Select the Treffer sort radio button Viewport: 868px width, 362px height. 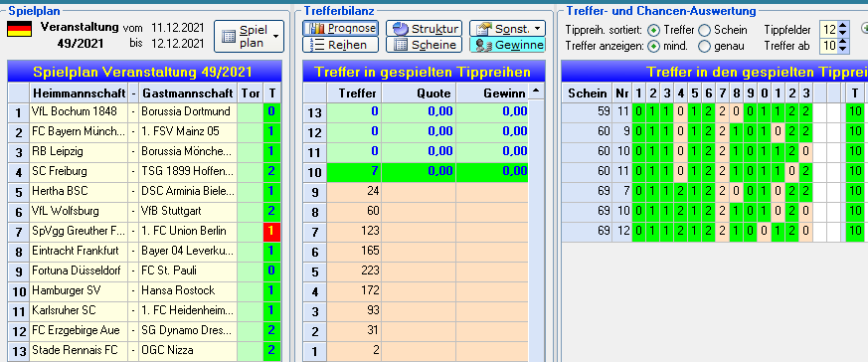(x=653, y=30)
